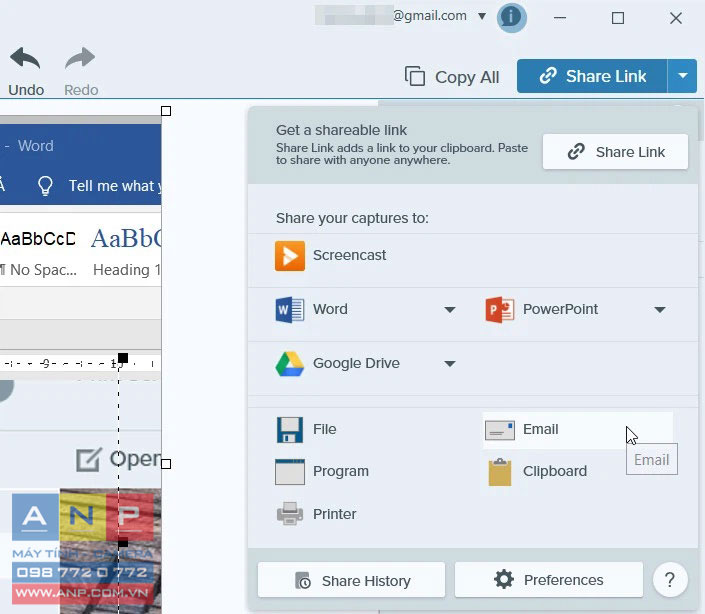Click the Clipboard icon
The image size is (705, 614).
coord(500,472)
